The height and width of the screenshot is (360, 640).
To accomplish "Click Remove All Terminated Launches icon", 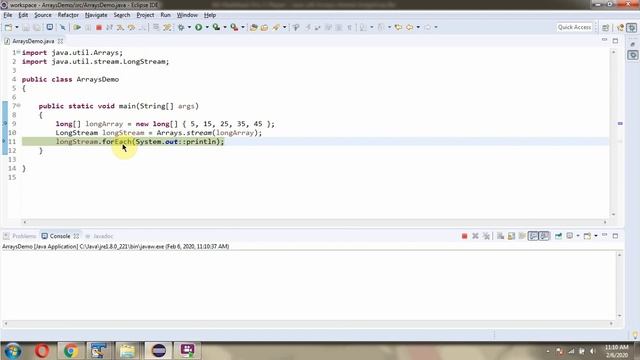I will [486, 236].
